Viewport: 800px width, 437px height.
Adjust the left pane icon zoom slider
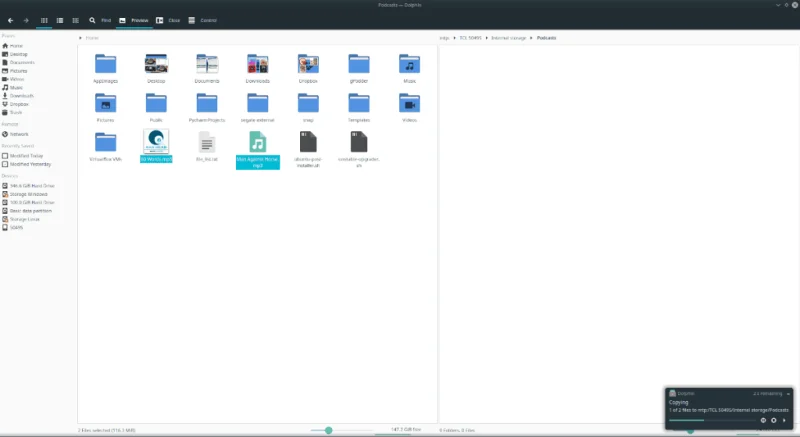click(329, 430)
